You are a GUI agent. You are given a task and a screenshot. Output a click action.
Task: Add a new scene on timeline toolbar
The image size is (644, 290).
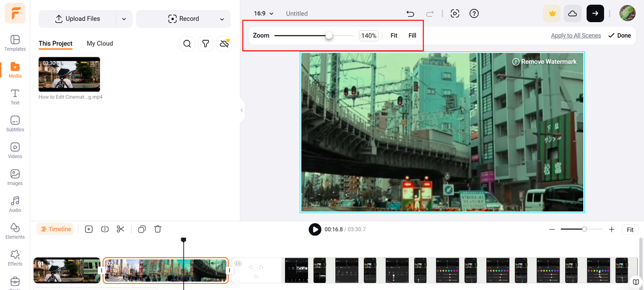tap(89, 229)
